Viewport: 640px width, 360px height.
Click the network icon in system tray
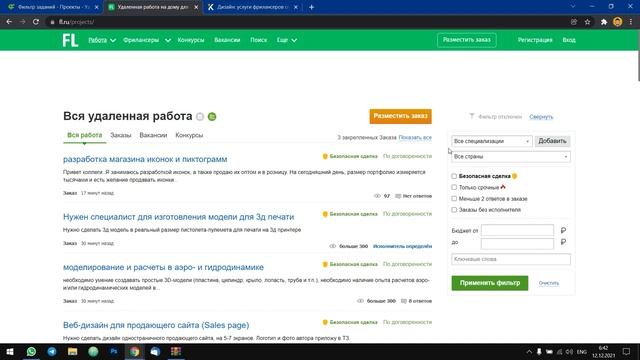pyautogui.click(x=560, y=352)
